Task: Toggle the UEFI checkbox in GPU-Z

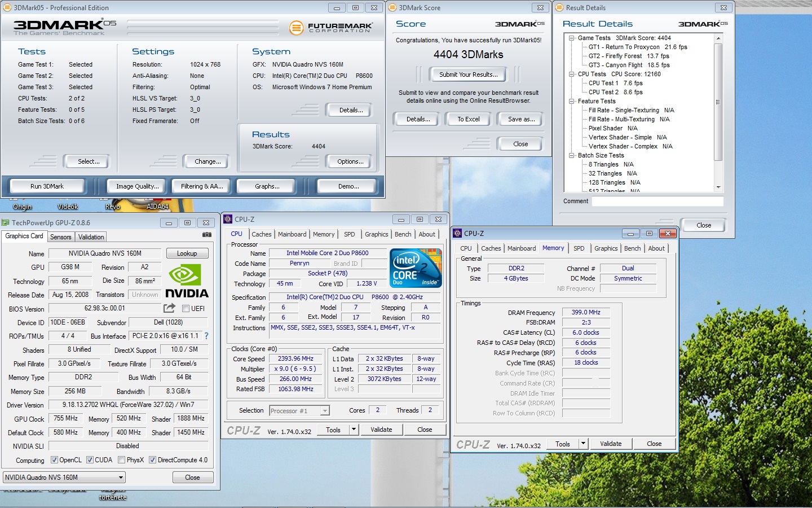Action: [x=186, y=308]
